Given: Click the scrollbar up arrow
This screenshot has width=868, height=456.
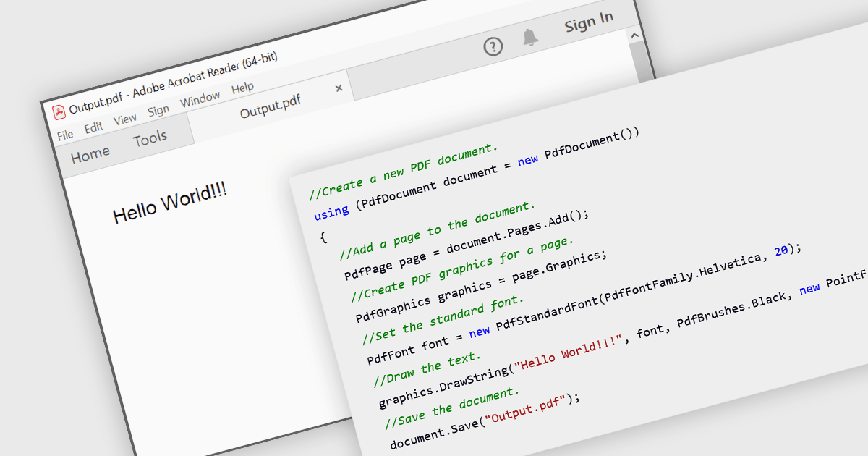Looking at the screenshot, I should coord(634,35).
